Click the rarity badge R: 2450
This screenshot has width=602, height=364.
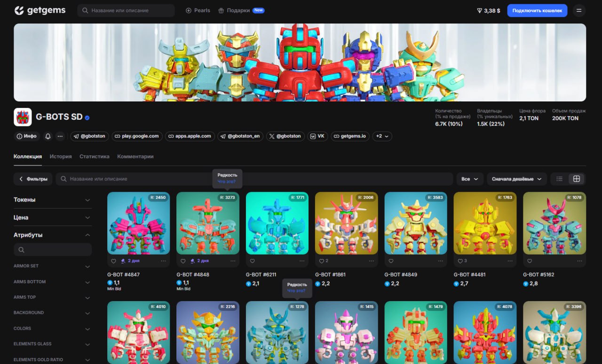[x=158, y=198]
